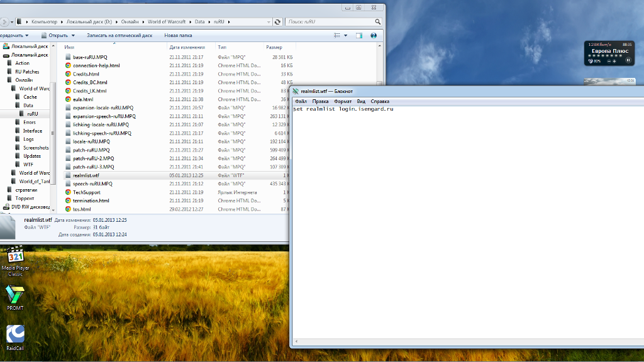Expand the Открыть dropdown in the toolbar
Screen dimensions: 644x362
click(73, 36)
